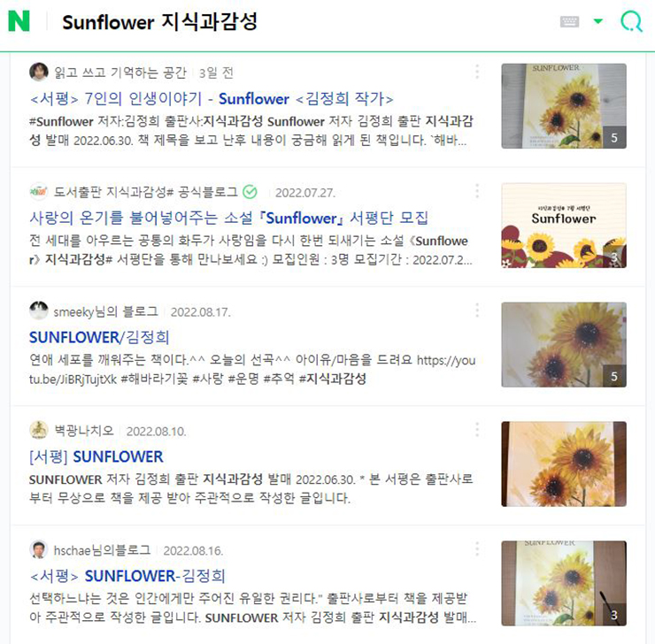The image size is (655, 644).
Task: Open the more options menu for the first result
Action: click(477, 72)
